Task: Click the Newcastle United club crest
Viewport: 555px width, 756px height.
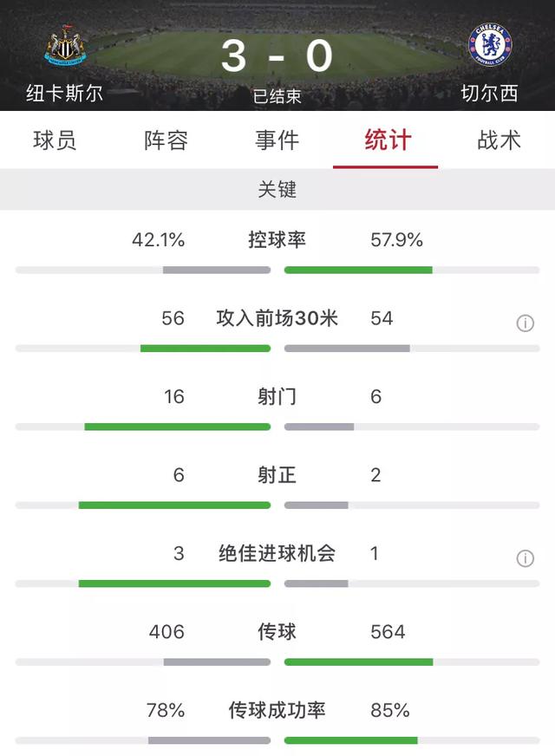Action: pos(65,47)
